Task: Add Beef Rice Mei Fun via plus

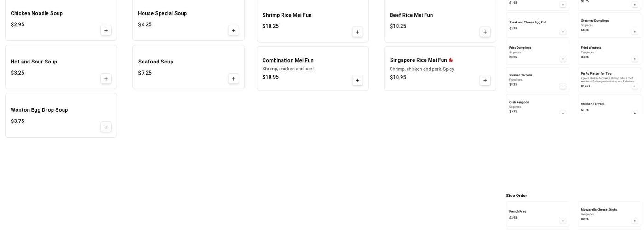Action: pyautogui.click(x=485, y=32)
